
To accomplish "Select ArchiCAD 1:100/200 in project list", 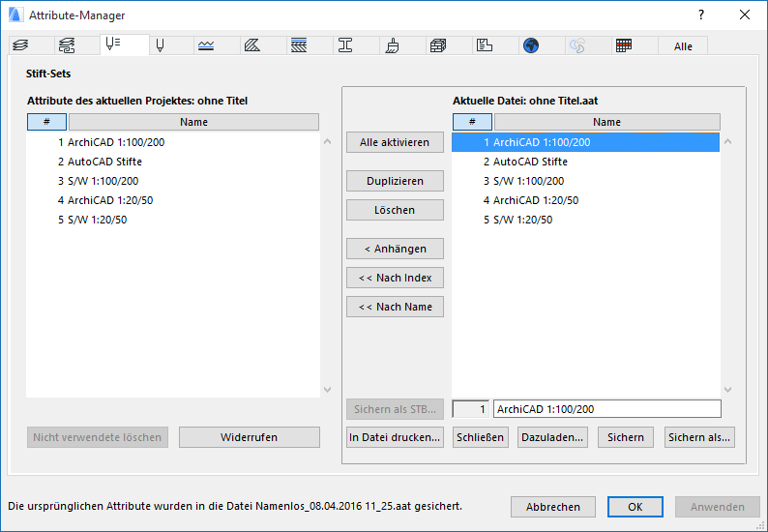I will point(173,142).
